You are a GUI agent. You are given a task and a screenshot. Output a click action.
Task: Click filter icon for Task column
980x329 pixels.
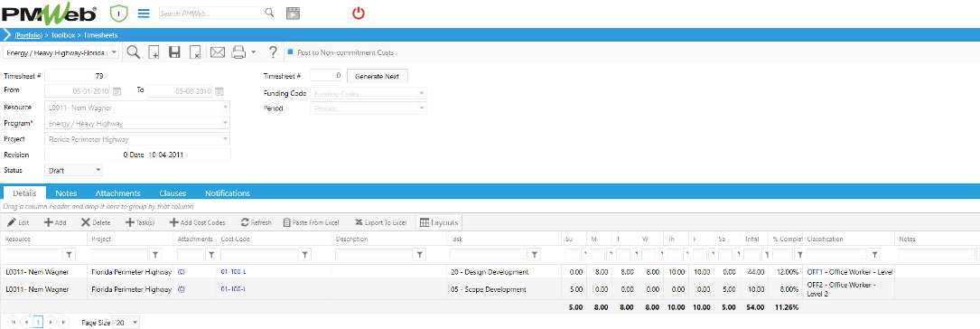tap(535, 255)
